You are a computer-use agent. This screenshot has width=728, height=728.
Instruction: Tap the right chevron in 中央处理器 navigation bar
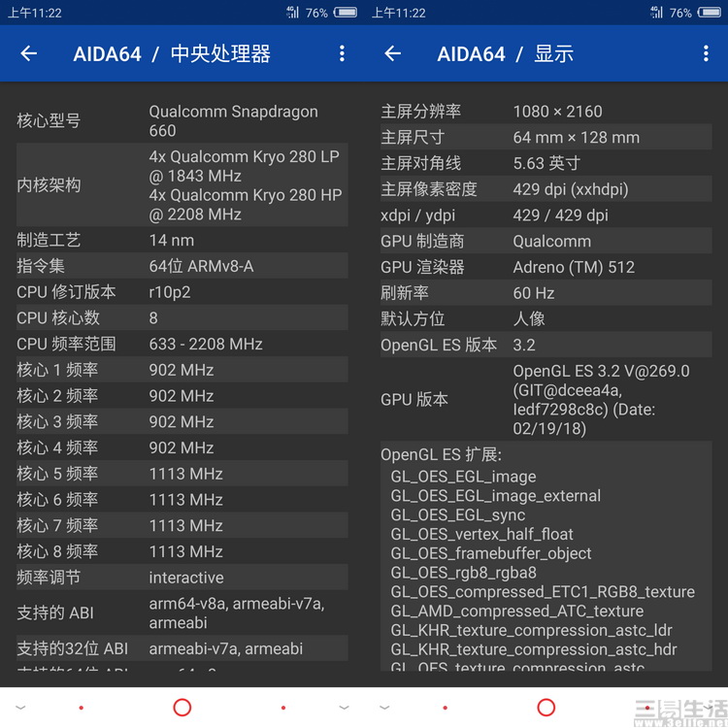pos(344,708)
